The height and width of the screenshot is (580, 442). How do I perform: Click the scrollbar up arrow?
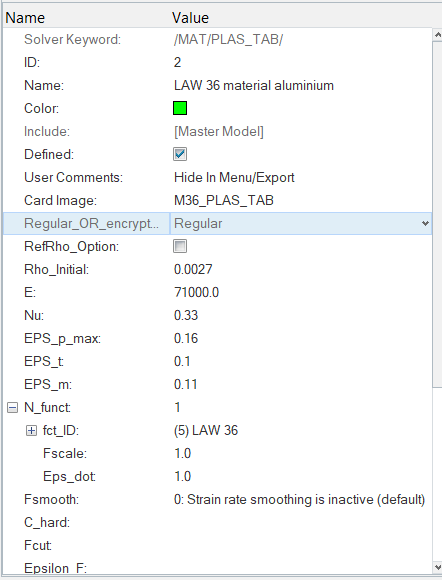(438, 36)
